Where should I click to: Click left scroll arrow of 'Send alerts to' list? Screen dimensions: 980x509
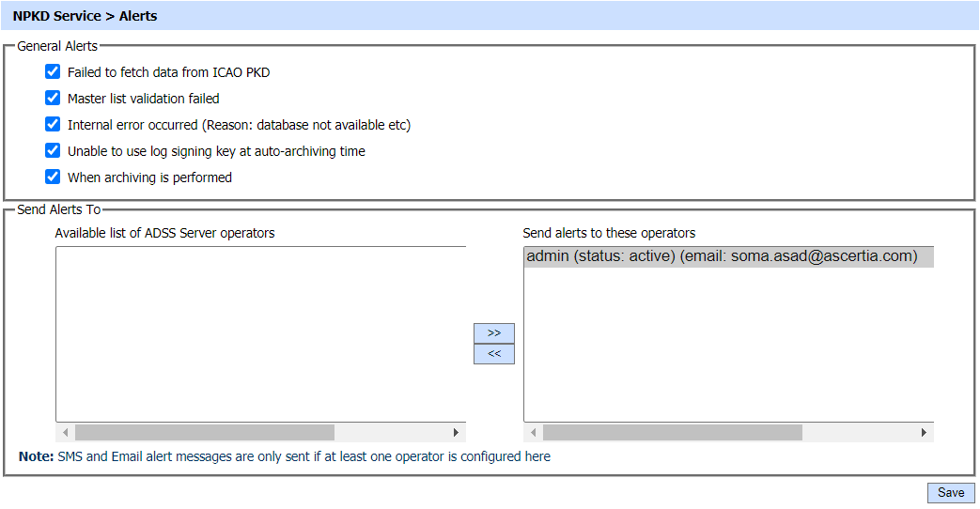coord(533,433)
